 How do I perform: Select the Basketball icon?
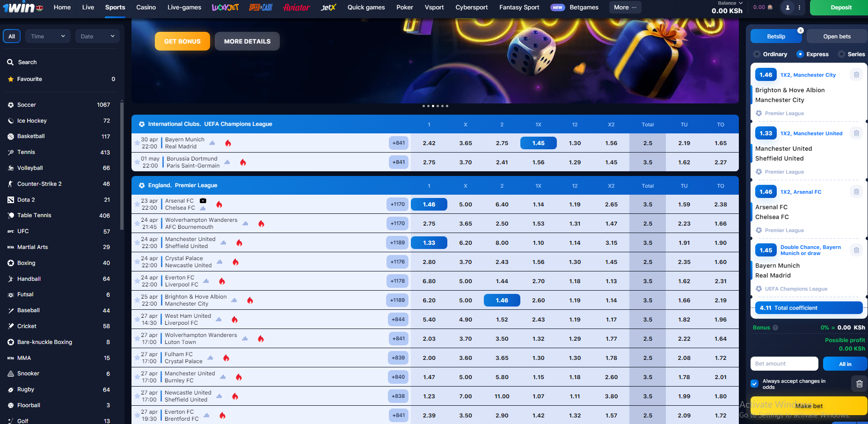pyautogui.click(x=10, y=136)
